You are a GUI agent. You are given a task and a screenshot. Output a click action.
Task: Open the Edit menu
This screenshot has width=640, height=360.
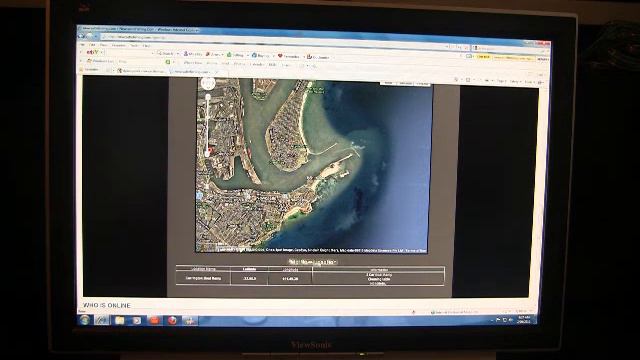coord(92,45)
